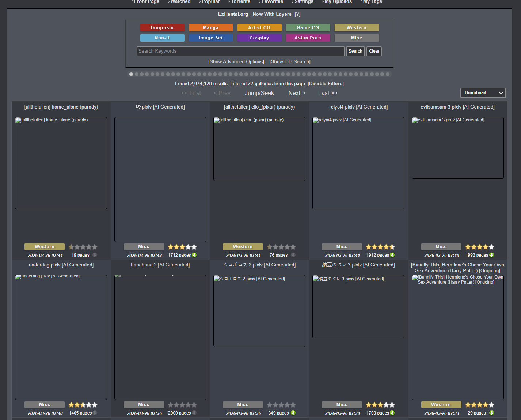Click star rating of hanahana 2 gallery
The width and height of the screenshot is (521, 420).
click(182, 405)
